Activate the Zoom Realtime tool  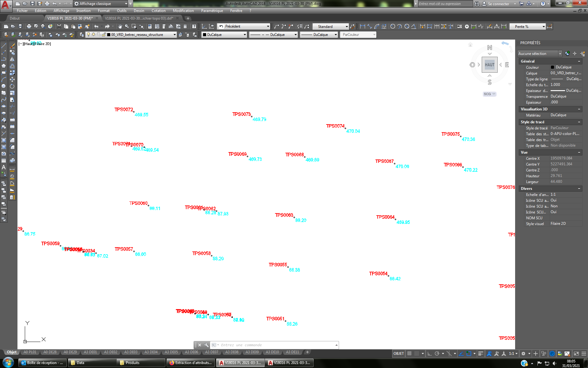click(x=126, y=26)
